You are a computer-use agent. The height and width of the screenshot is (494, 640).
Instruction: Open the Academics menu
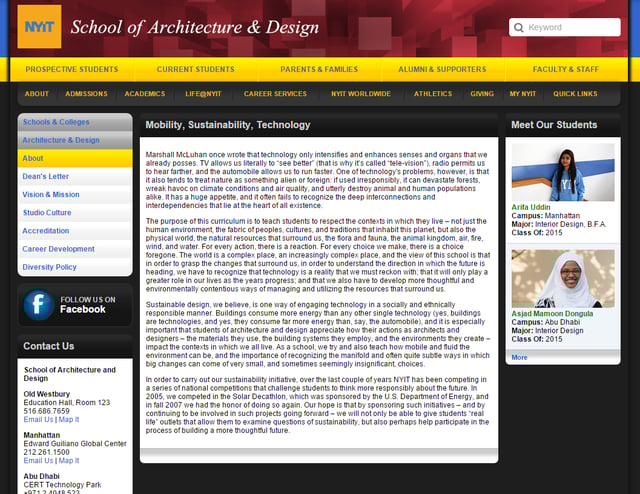point(145,94)
